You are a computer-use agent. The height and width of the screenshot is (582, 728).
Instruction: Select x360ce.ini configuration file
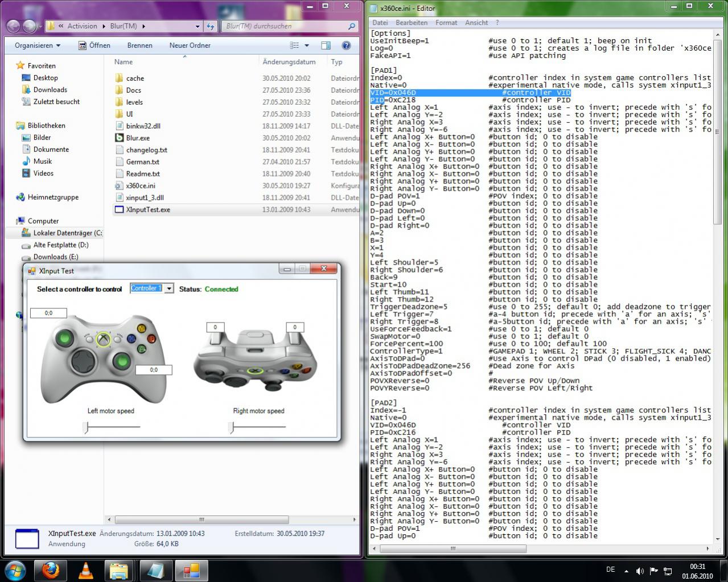click(141, 186)
